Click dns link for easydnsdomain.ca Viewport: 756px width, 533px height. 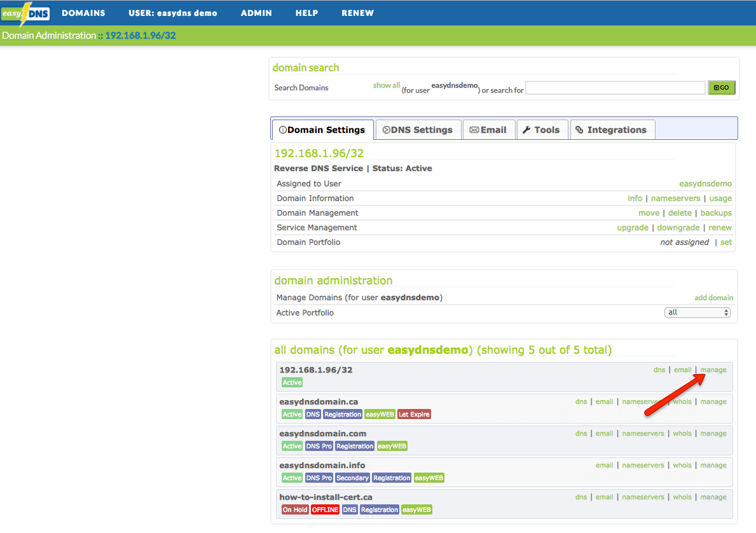pos(581,402)
